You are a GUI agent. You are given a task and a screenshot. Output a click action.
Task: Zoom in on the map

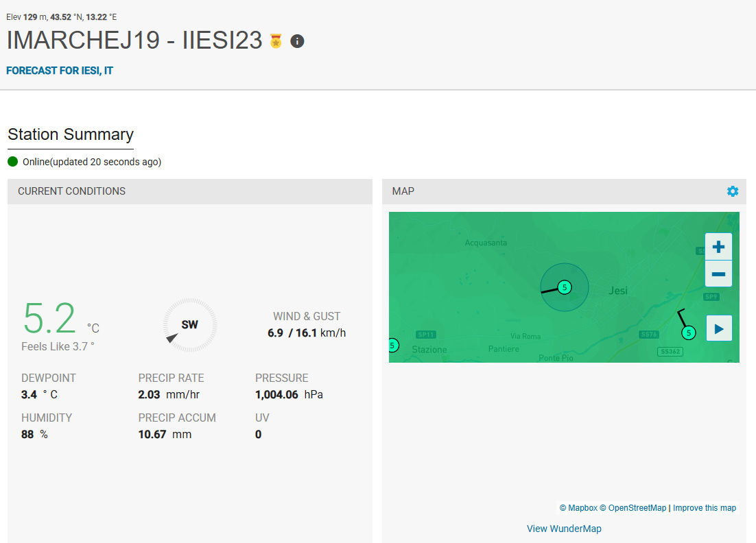click(x=718, y=247)
